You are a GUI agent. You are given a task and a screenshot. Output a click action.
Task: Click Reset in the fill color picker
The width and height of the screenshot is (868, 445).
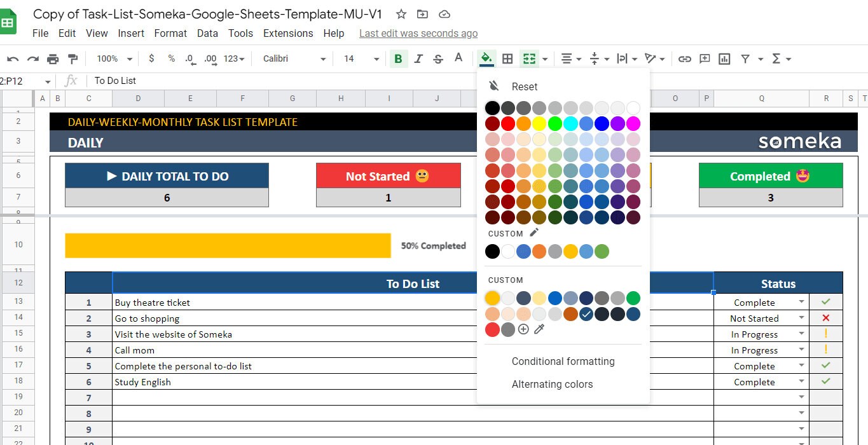point(524,86)
